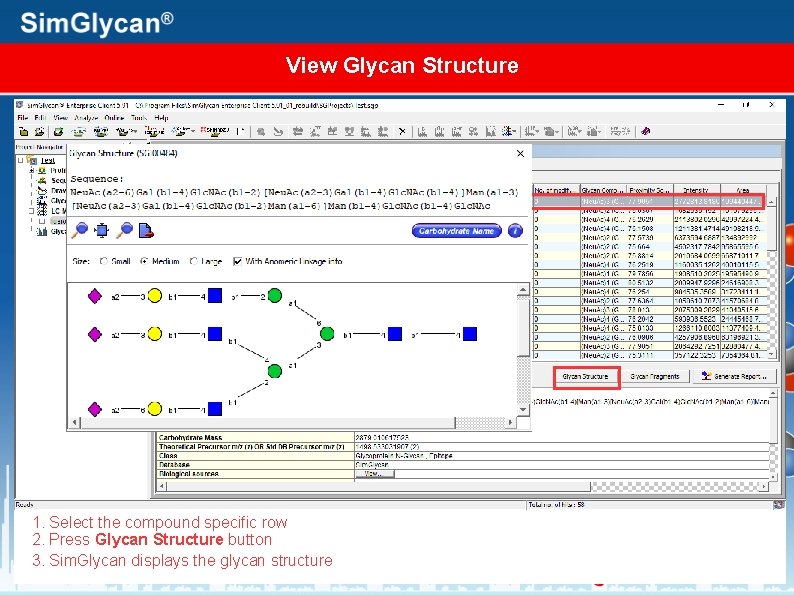Click the purple help icon at toolbar end
The image size is (794, 595).
645,132
